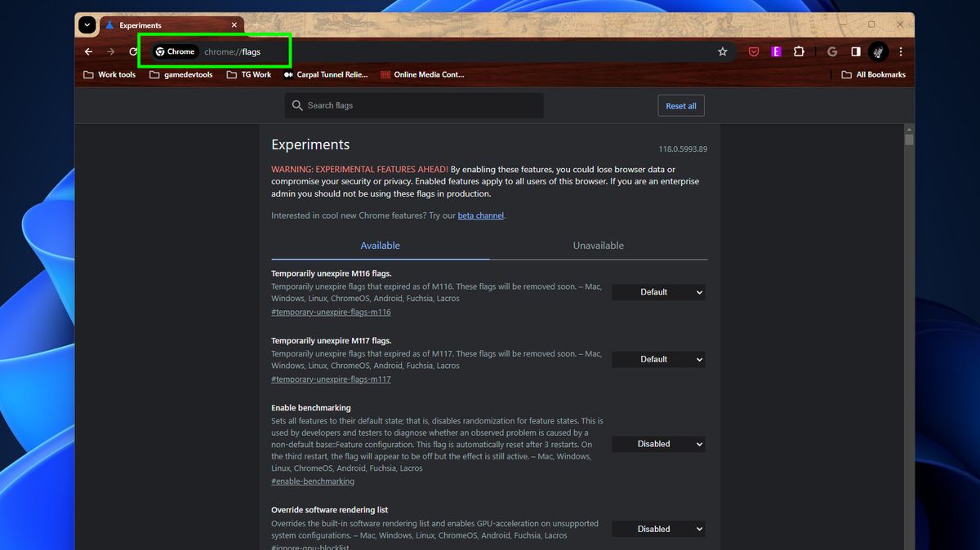Open the Extensions puzzle piece menu
This screenshot has height=550, width=980.
tap(799, 51)
